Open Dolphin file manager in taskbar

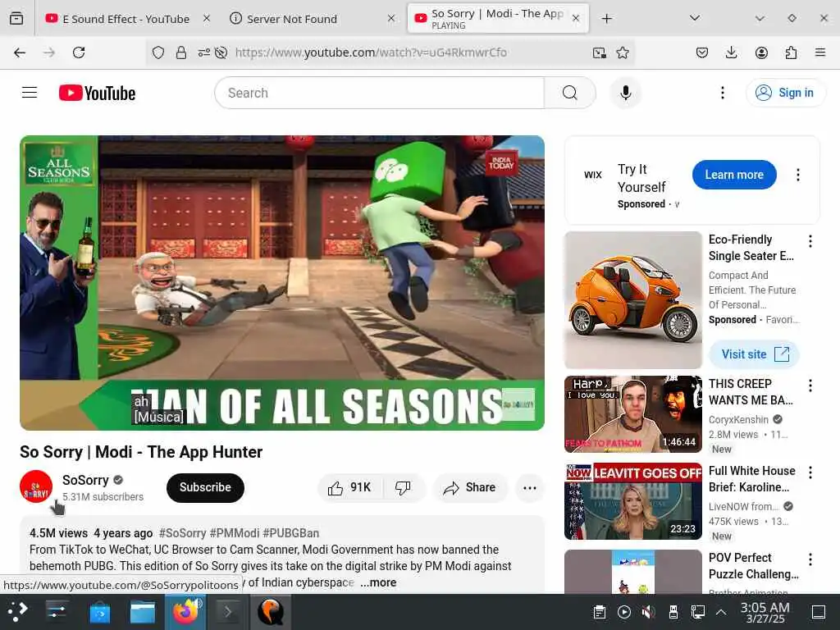pyautogui.click(x=143, y=612)
